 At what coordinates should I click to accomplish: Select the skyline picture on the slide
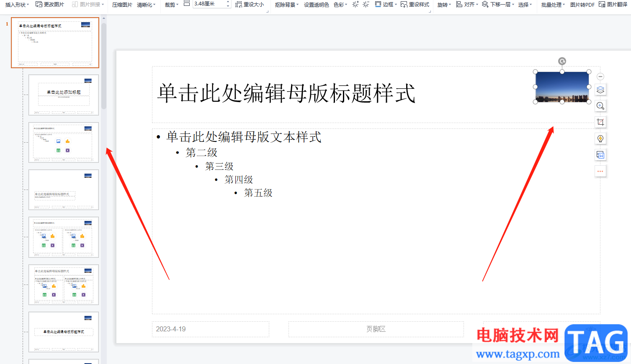pyautogui.click(x=562, y=87)
